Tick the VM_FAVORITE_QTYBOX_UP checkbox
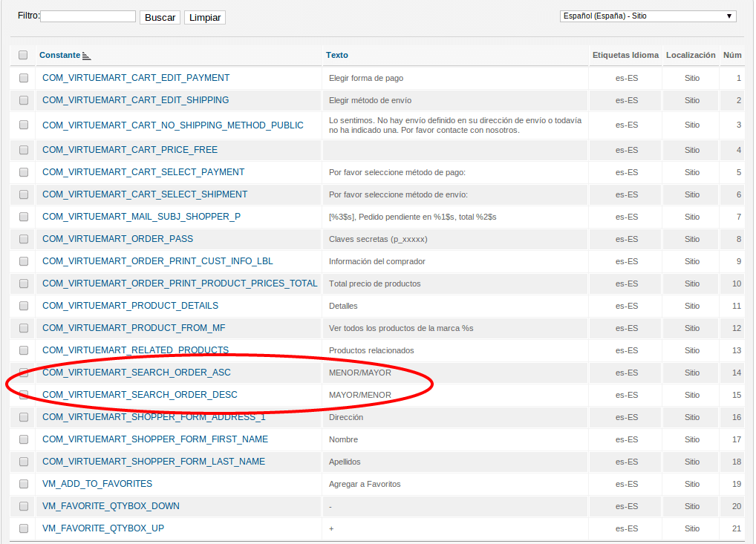 24,528
